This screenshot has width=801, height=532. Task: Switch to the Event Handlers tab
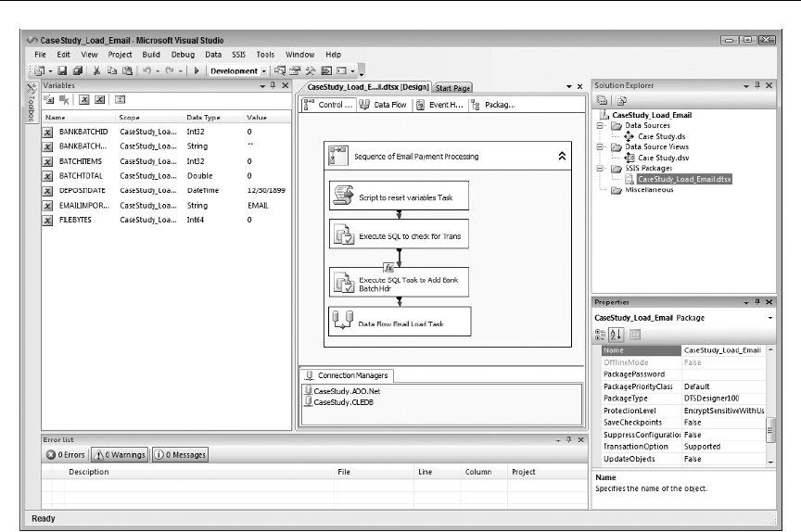(439, 105)
